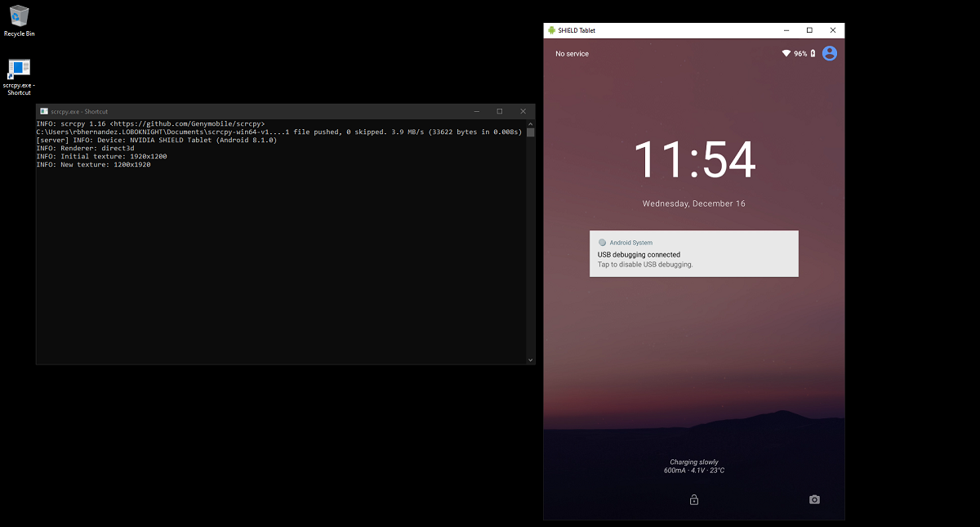The width and height of the screenshot is (980, 527).
Task: Select the scrcpy.exe Shortcut desktop icon
Action: [x=19, y=69]
